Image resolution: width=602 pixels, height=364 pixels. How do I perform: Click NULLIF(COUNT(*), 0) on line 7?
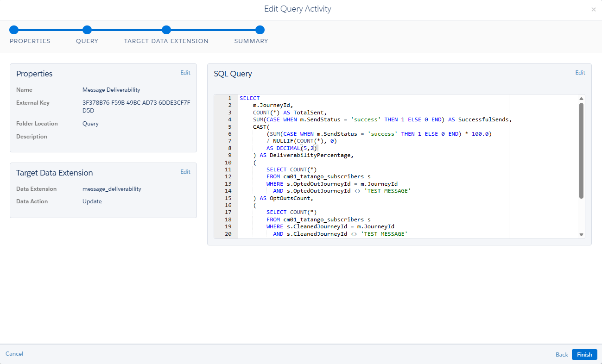tap(305, 141)
